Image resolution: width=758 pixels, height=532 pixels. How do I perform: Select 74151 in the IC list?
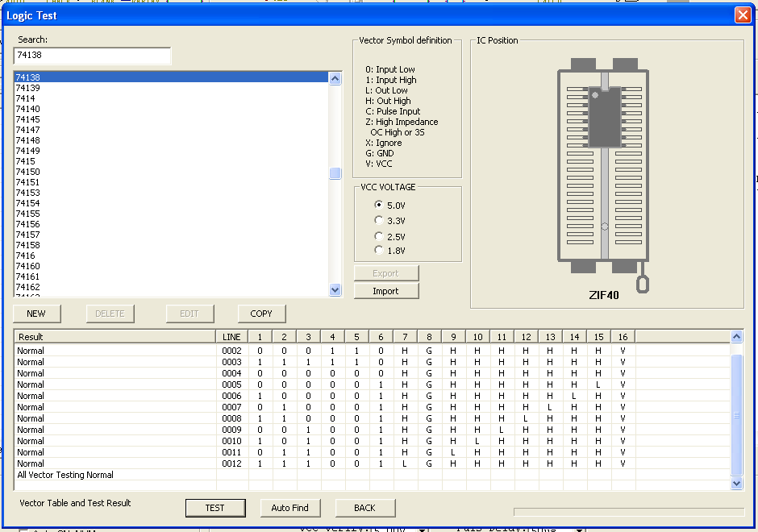pos(172,182)
